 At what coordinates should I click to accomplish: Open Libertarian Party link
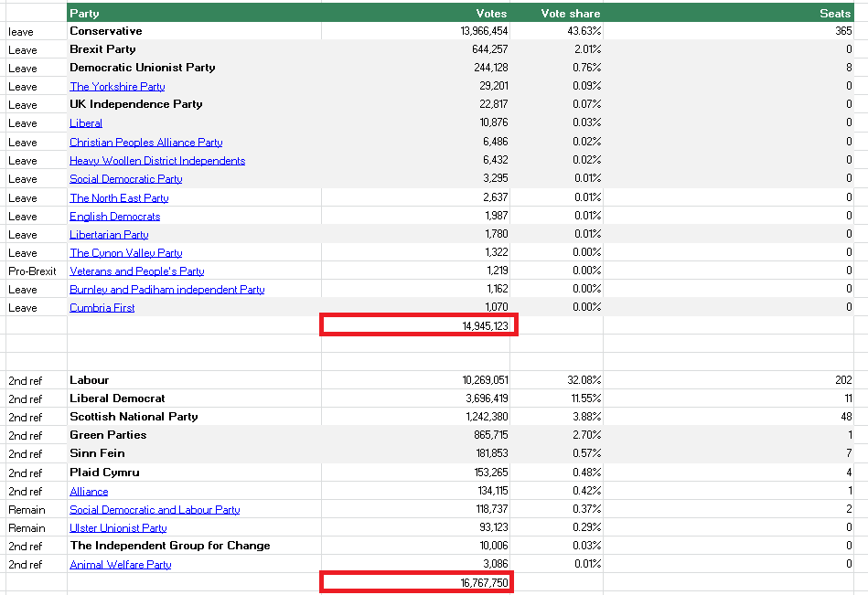(109, 235)
